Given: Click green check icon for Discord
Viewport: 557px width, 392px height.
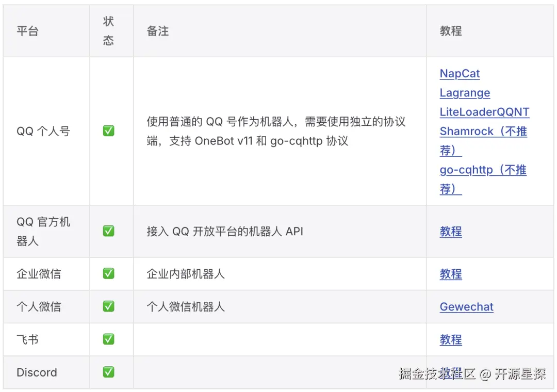Looking at the screenshot, I should (109, 372).
